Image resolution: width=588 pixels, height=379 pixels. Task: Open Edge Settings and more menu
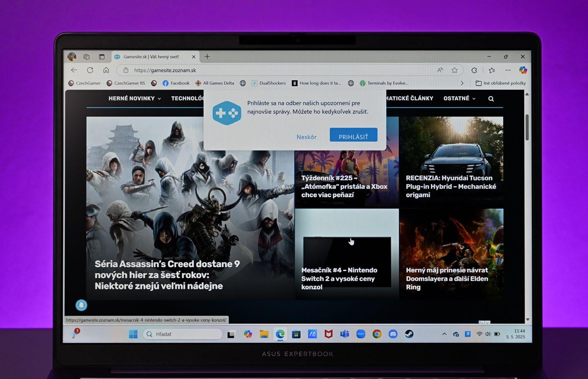[508, 70]
